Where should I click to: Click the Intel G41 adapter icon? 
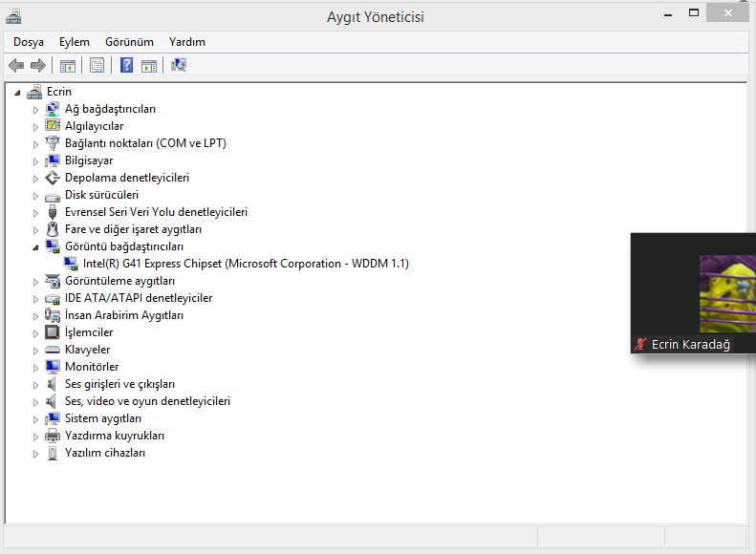(x=71, y=264)
